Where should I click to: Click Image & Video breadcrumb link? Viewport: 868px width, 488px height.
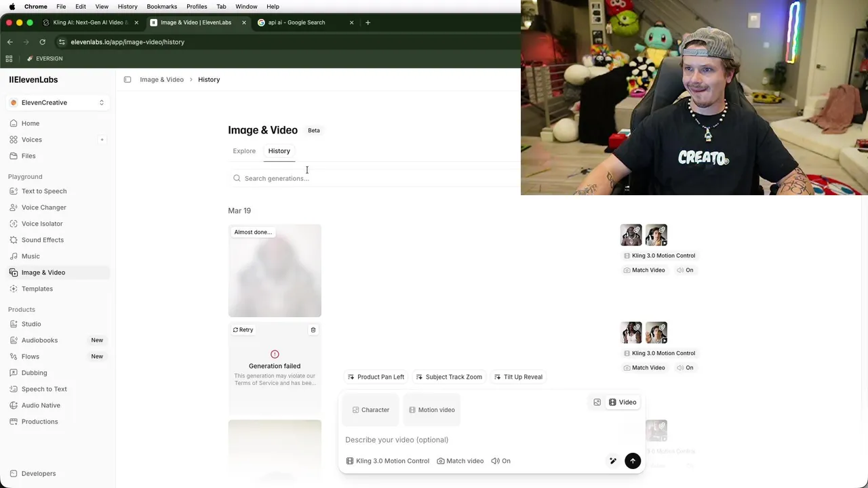click(161, 80)
